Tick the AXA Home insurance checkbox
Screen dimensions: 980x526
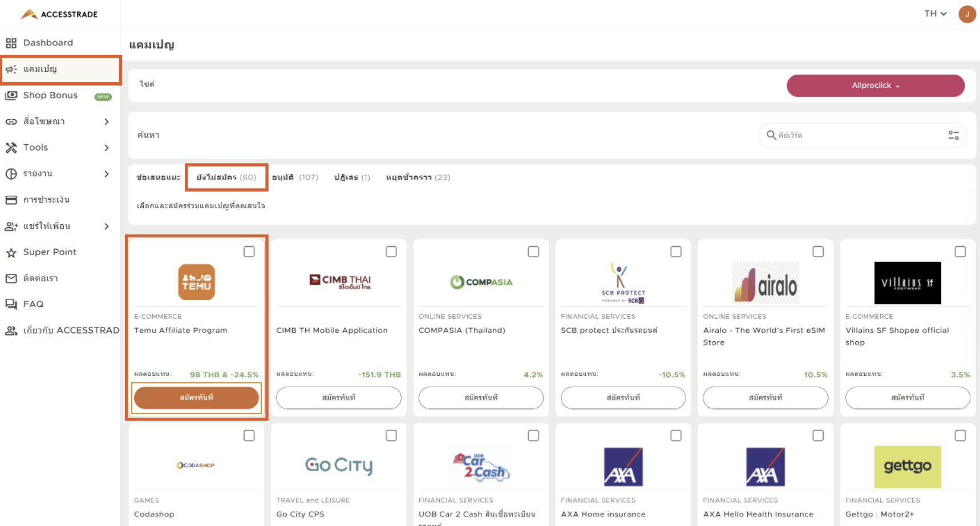(x=676, y=435)
